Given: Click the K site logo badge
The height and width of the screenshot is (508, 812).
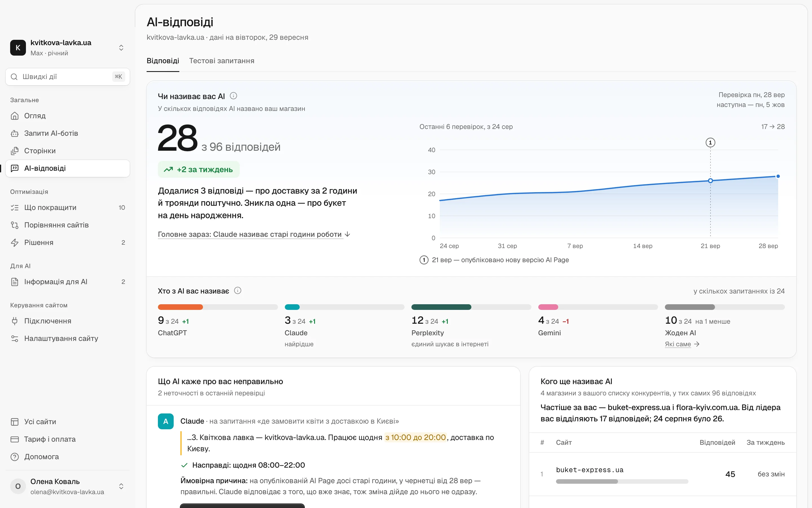Looking at the screenshot, I should point(18,47).
